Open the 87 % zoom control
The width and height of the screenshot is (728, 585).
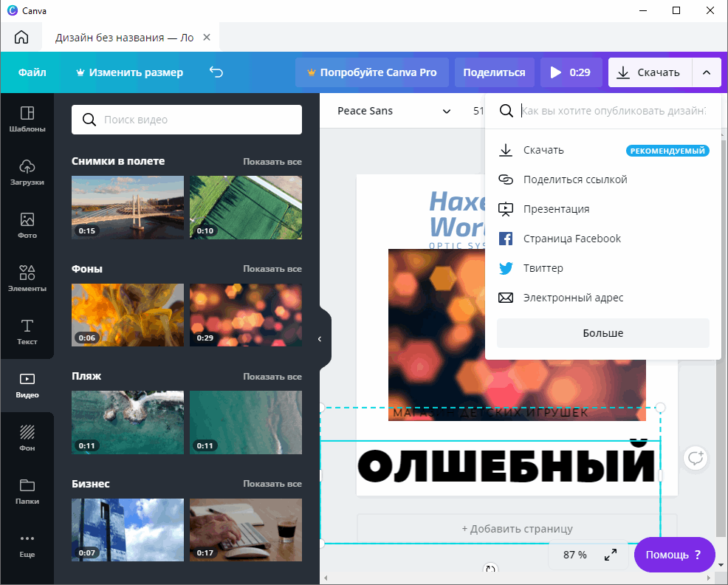tap(574, 555)
